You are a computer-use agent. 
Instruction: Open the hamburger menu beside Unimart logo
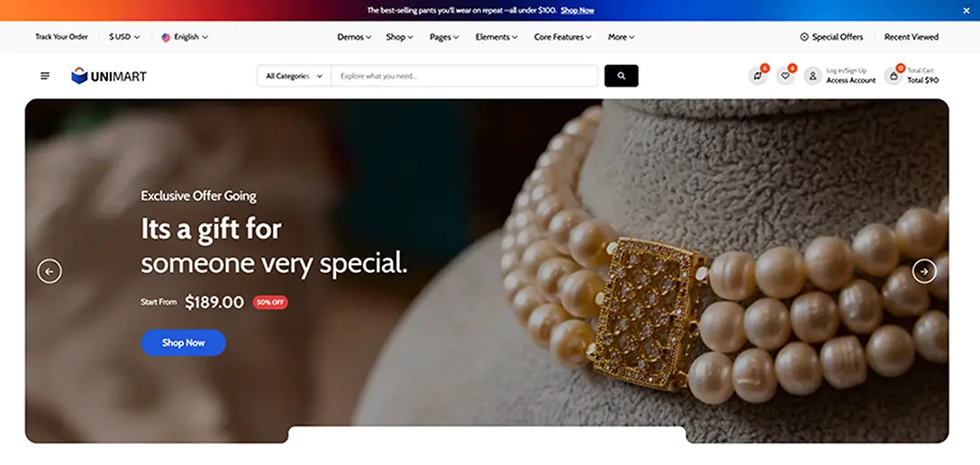45,77
